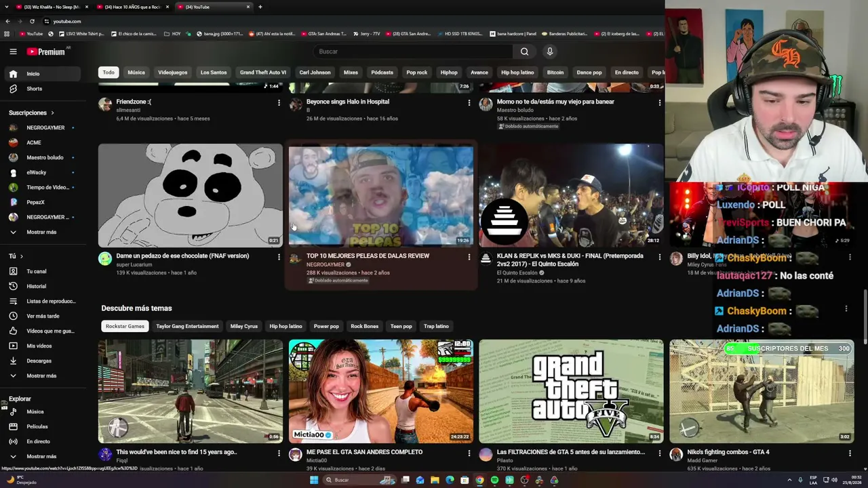Click the magnifier search button
The image size is (868, 488).
[524, 52]
